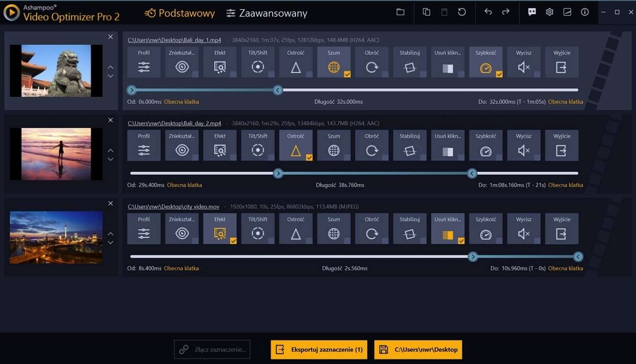Open Obróć rotate tool for Bali_day_2.mp4

pos(372,145)
